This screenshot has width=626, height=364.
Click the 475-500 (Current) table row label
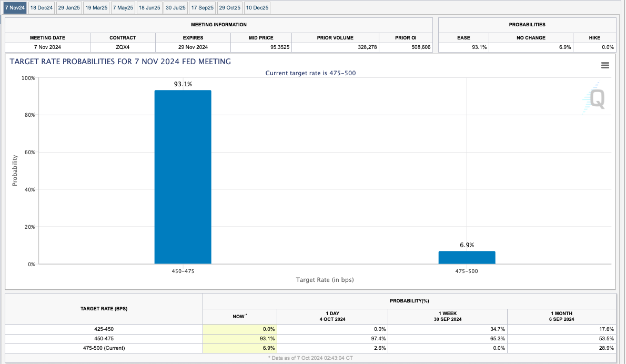tap(104, 348)
